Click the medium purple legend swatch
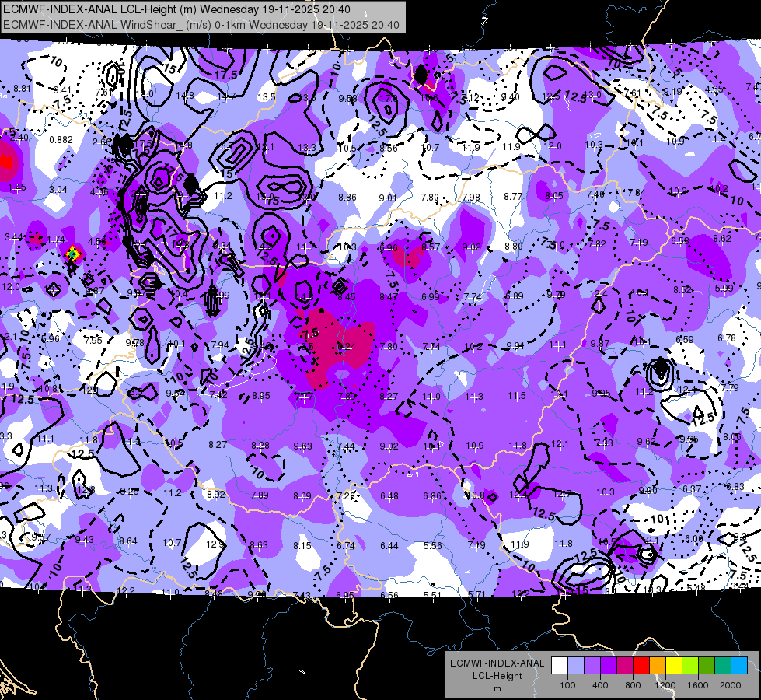Image resolution: width=761 pixels, height=700 pixels. coord(592,666)
